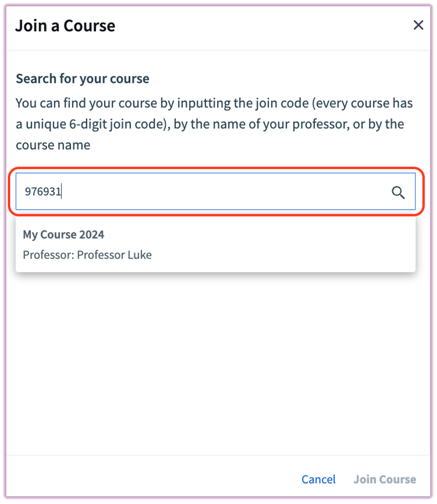This screenshot has height=504, width=437.
Task: Close the Join a Course dialog
Action: coord(418,25)
